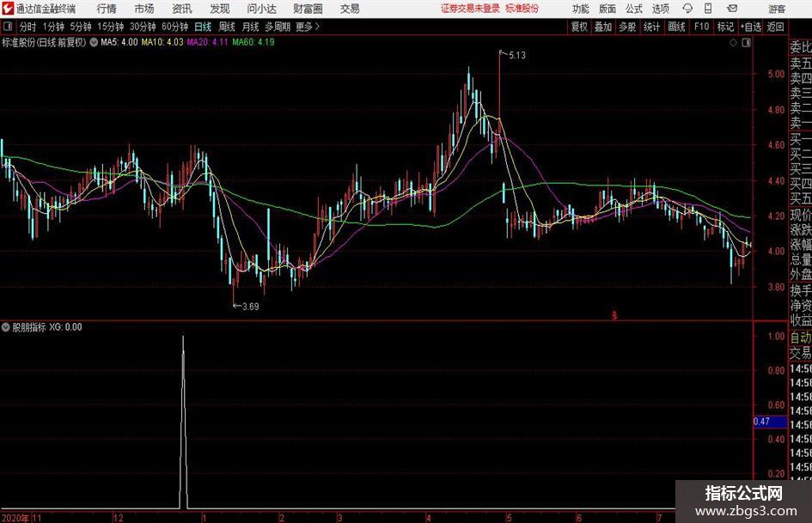Open the 选项 menu
Image resolution: width=812 pixels, height=523 pixels.
[660, 9]
